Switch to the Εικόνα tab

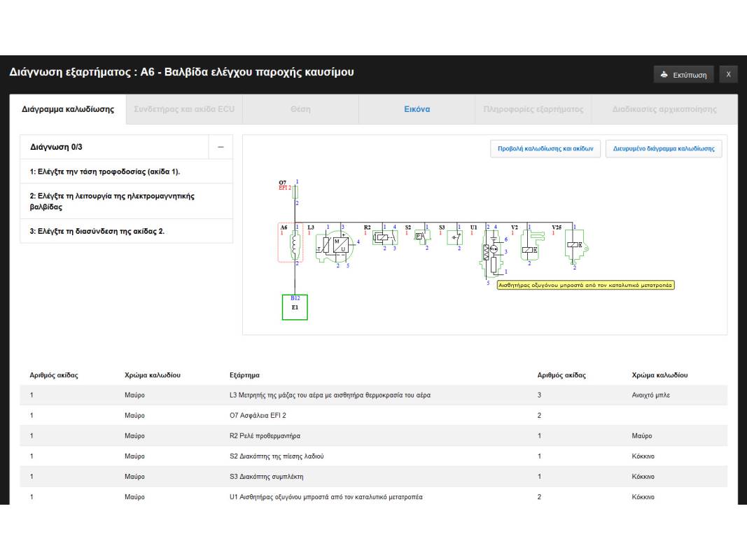(x=417, y=109)
